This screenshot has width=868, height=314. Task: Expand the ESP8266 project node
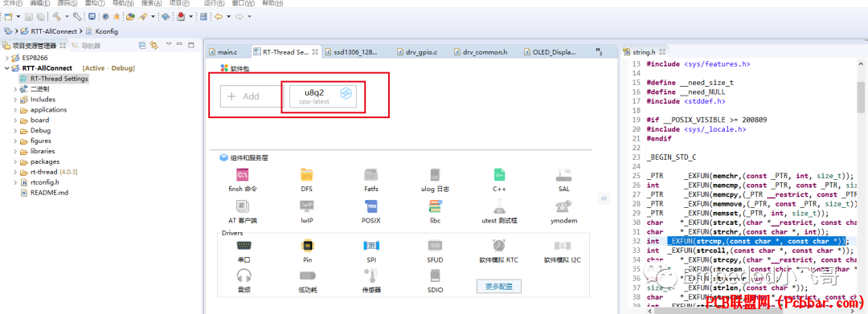tap(6, 58)
